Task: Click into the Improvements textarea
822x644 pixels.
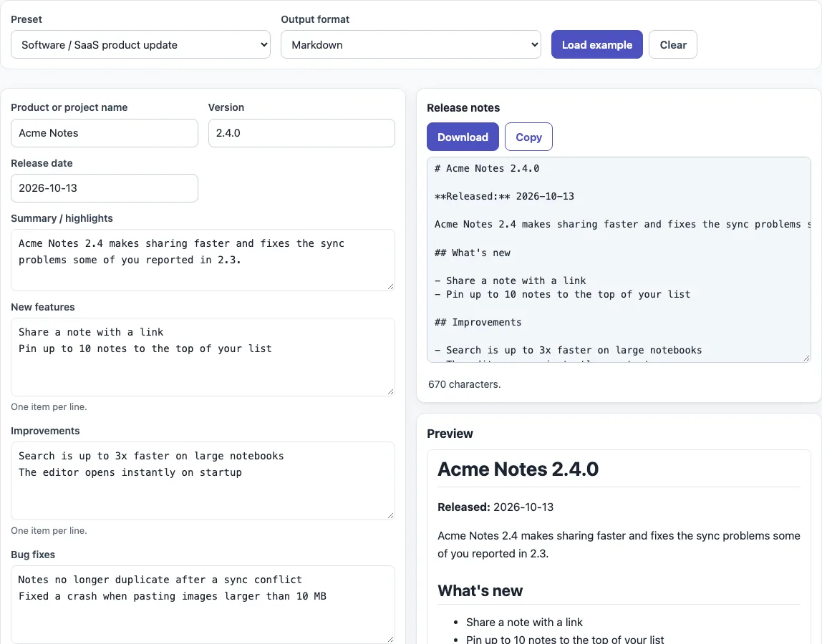Action: pyautogui.click(x=203, y=481)
